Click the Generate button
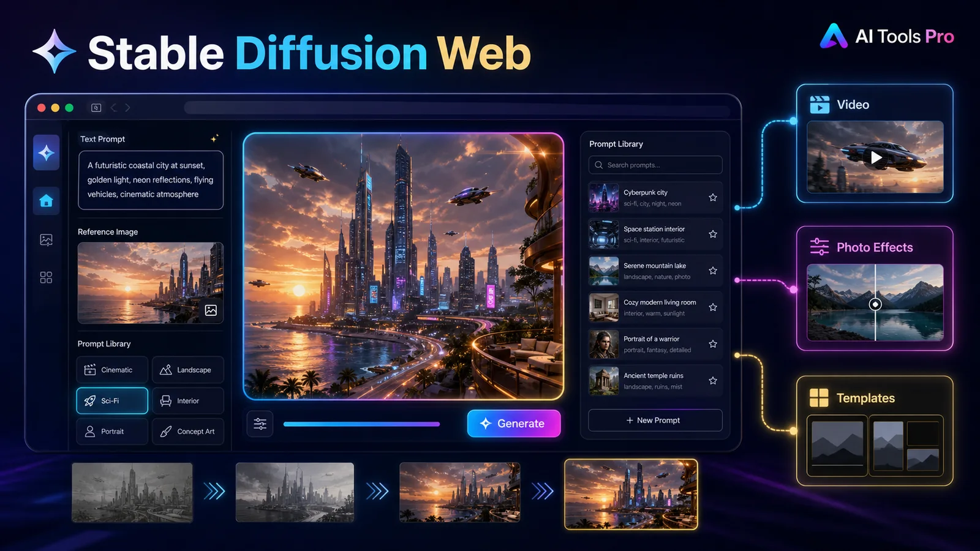Screen dimensions: 980x551 pos(514,424)
